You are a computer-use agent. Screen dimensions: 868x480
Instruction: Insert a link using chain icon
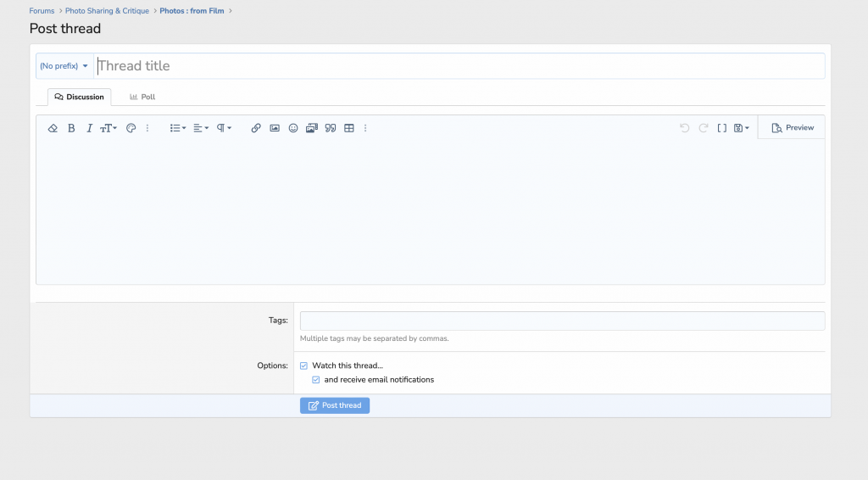(x=256, y=128)
